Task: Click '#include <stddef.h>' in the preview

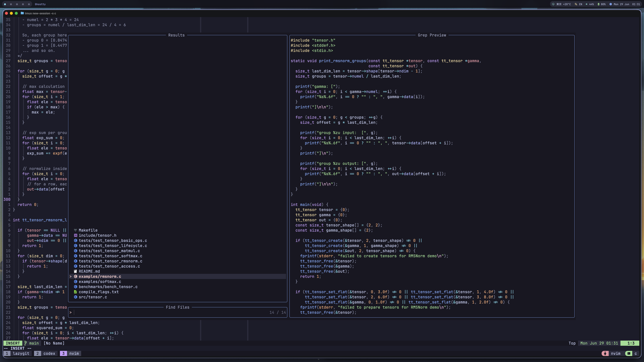Action: click(x=313, y=45)
